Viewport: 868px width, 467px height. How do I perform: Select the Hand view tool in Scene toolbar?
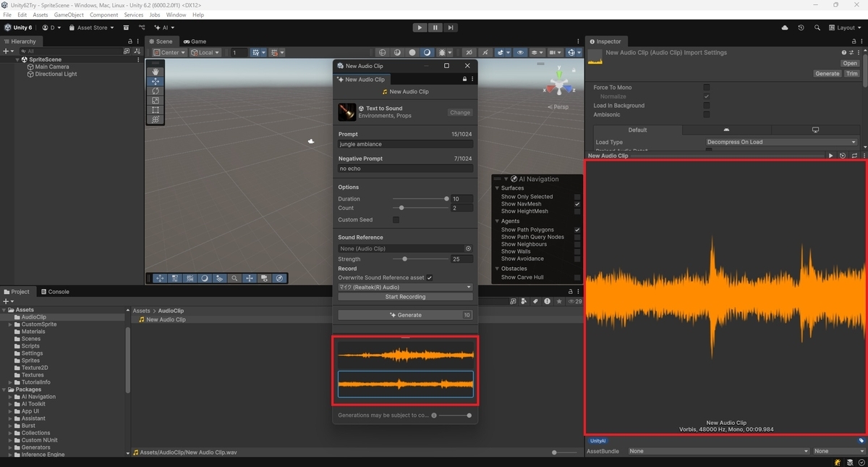155,72
